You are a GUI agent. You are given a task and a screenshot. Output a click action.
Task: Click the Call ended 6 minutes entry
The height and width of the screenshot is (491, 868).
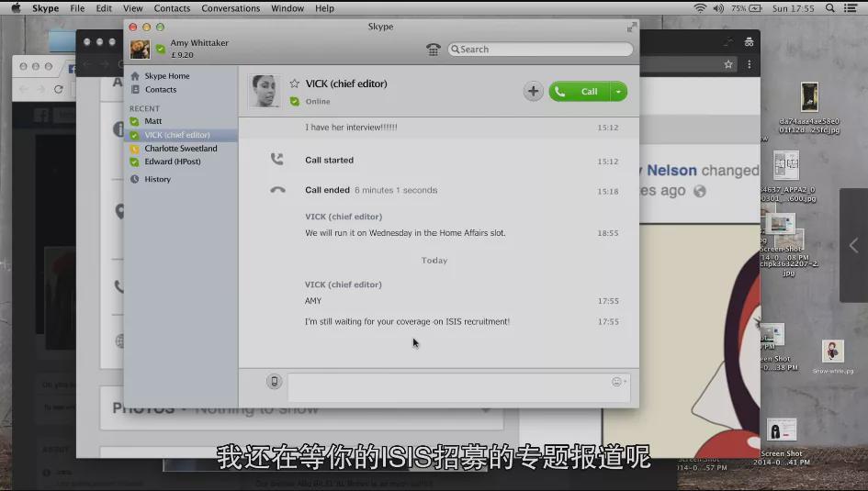(x=371, y=190)
